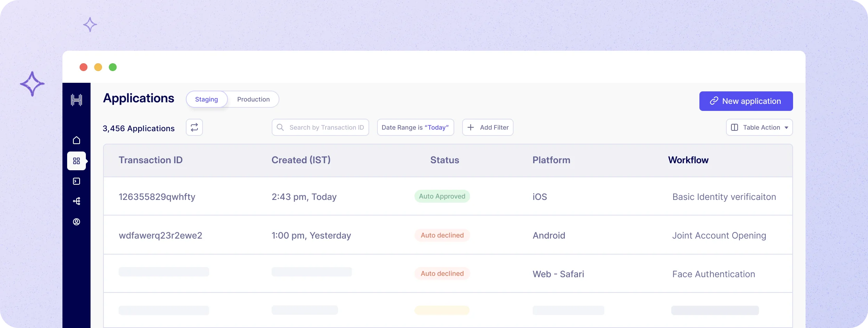Click the Applications page title

[139, 98]
